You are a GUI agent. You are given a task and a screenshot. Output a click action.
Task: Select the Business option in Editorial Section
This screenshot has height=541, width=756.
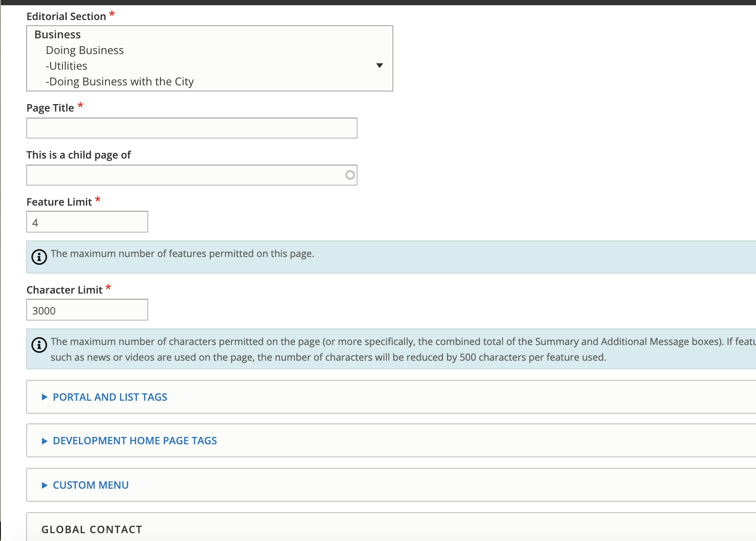(x=58, y=34)
